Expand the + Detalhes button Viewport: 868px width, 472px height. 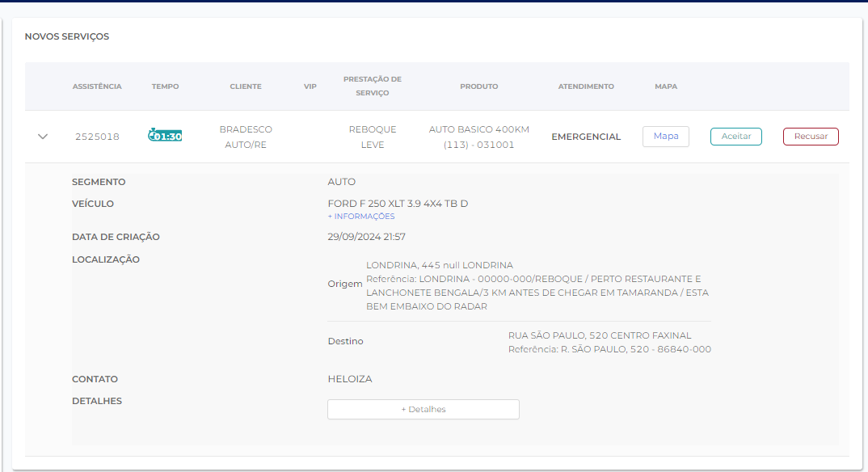point(423,409)
